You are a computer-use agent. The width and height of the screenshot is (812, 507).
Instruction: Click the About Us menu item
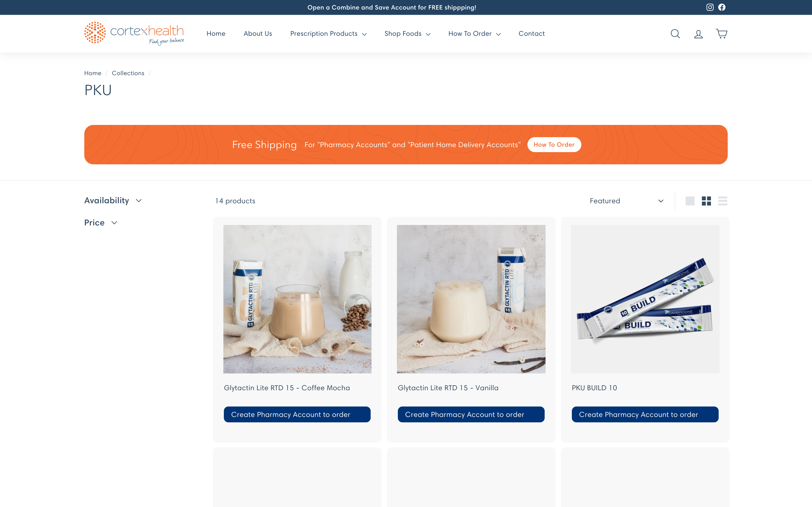coord(258,33)
